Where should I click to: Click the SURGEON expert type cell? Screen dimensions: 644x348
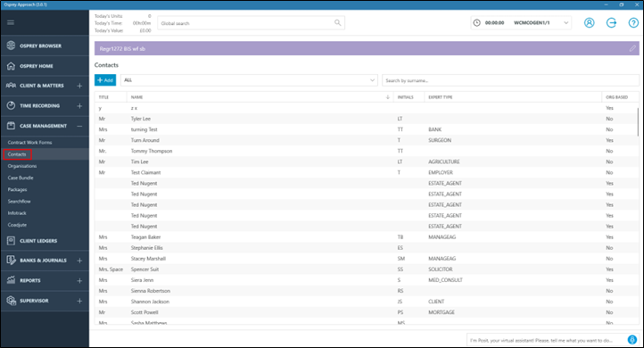[440, 140]
